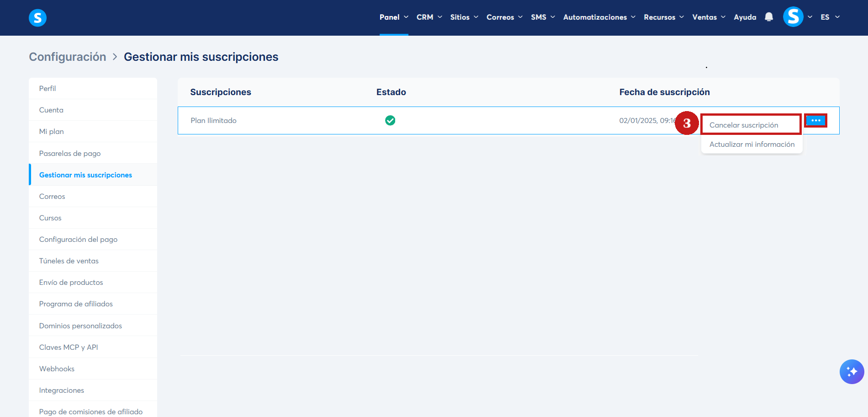Screen dimensions: 868x417
Task: Open Pasarelas de pago settings
Action: [93, 153]
